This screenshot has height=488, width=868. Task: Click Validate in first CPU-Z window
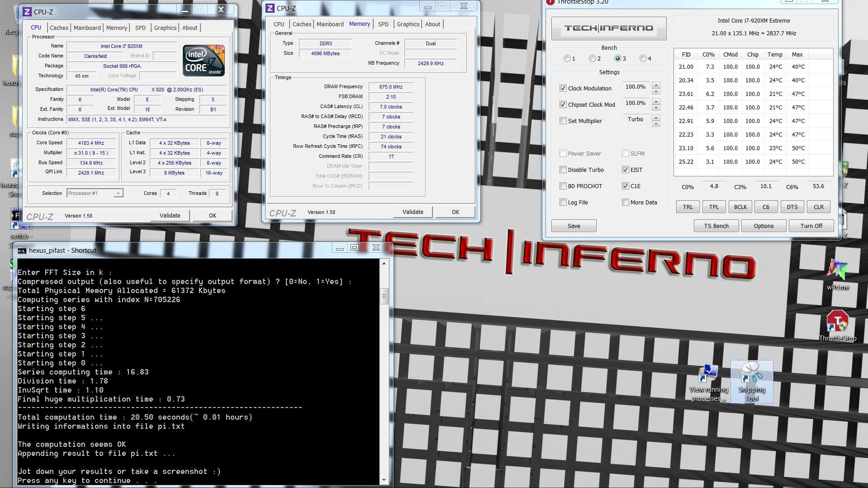[170, 215]
